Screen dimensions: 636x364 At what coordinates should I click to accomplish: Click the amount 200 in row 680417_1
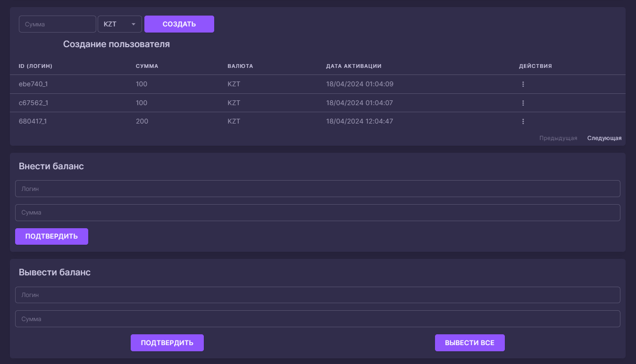(142, 121)
